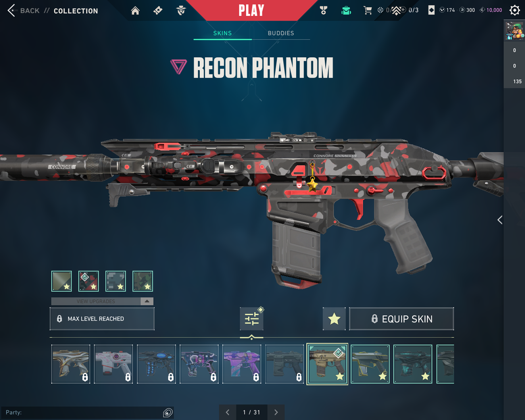Open the Home icon in top navigation
Viewport: 525px width, 420px height.
click(x=135, y=11)
